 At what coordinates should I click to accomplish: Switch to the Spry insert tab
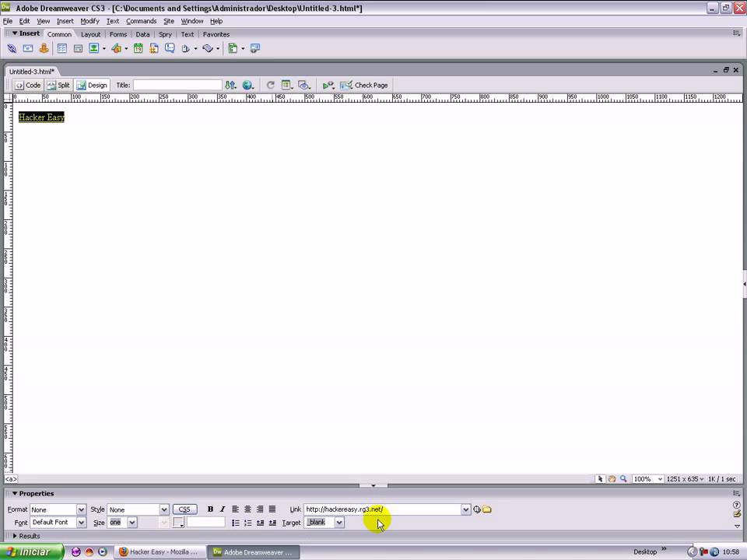(x=165, y=34)
